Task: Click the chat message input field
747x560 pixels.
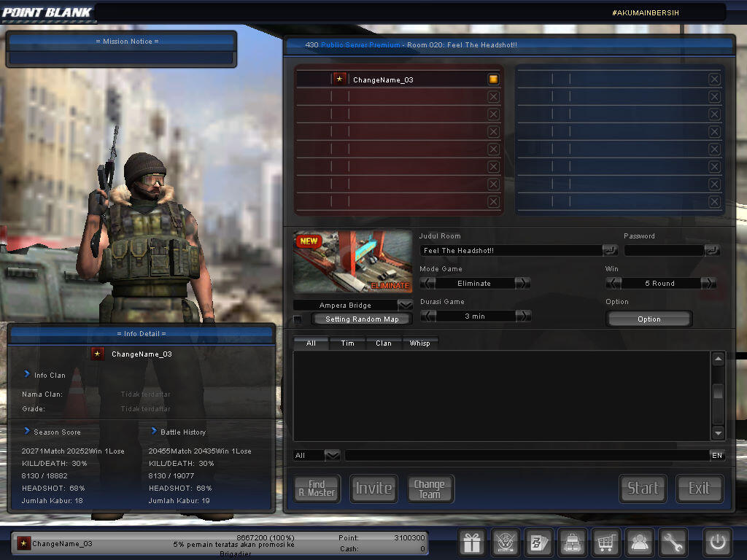Action: 527,455
